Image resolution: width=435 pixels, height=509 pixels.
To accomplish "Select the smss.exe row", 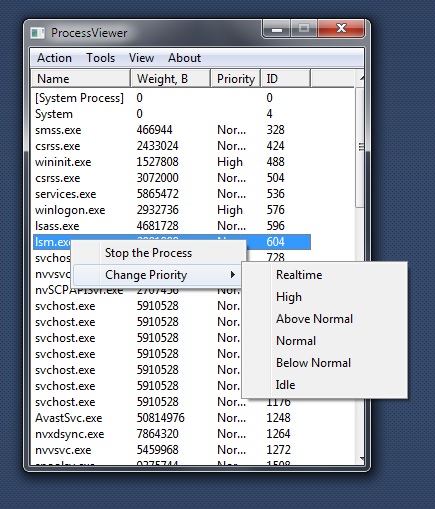I will click(172, 130).
